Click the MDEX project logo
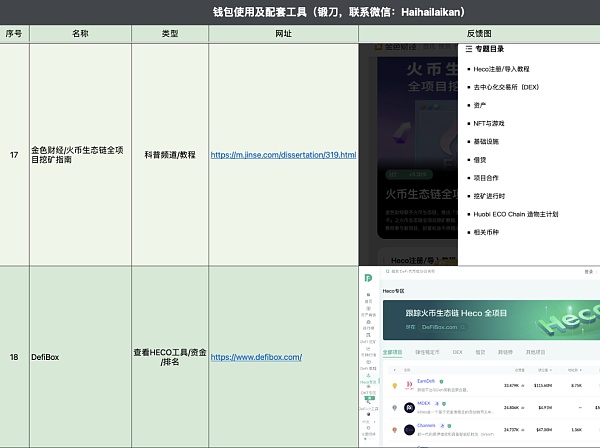The image size is (600, 448). coord(410,408)
